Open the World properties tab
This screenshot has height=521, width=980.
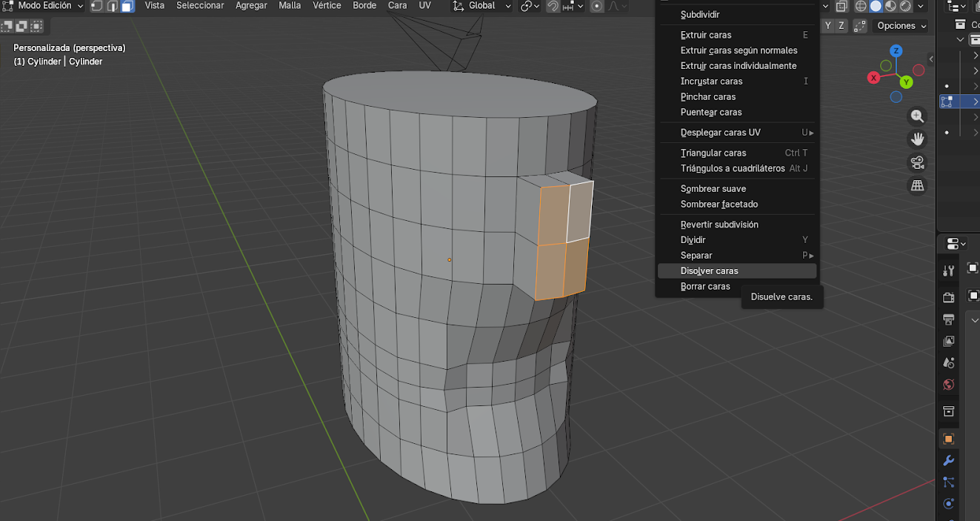(x=948, y=385)
